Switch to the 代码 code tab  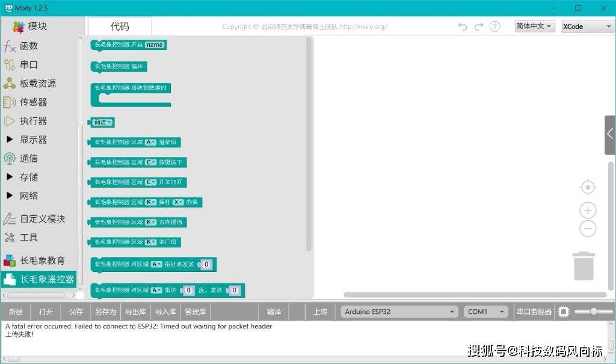pyautogui.click(x=120, y=26)
